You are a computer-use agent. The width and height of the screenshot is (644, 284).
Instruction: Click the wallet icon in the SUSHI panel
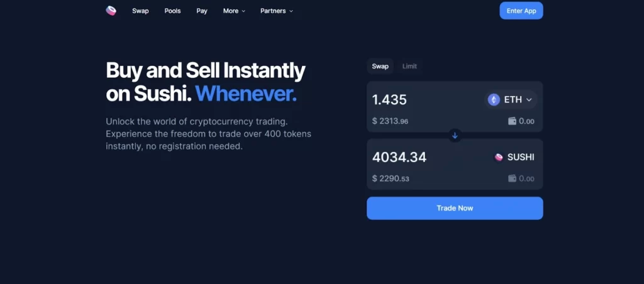[512, 178]
